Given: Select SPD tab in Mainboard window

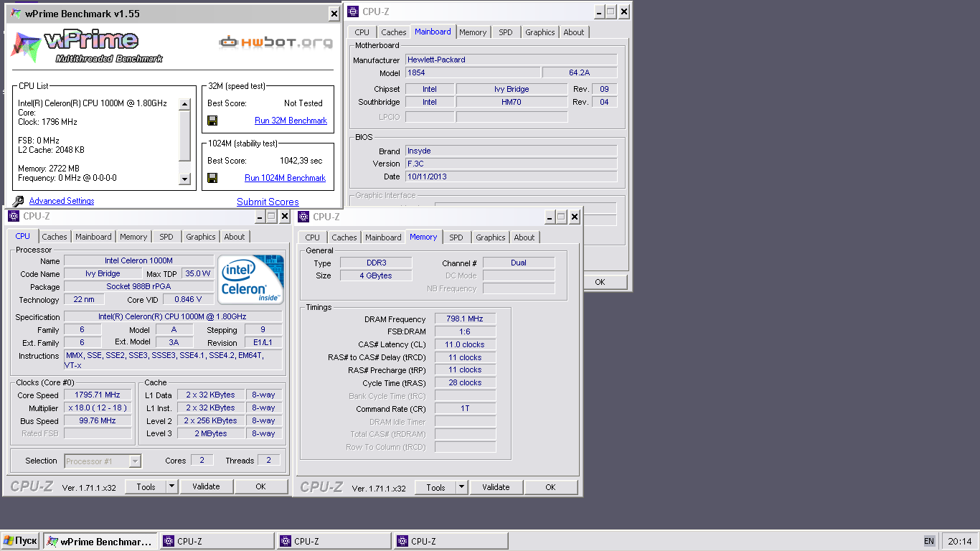Looking at the screenshot, I should click(506, 32).
